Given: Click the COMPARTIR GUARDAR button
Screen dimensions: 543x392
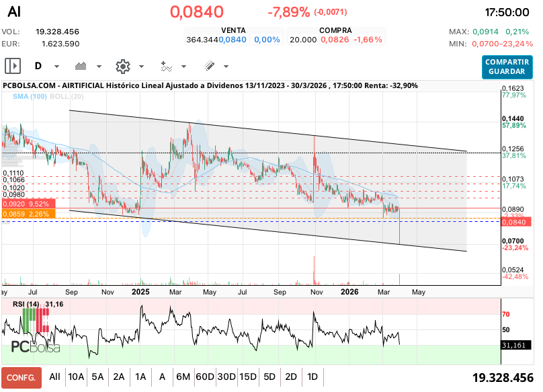Looking at the screenshot, I should tap(507, 66).
